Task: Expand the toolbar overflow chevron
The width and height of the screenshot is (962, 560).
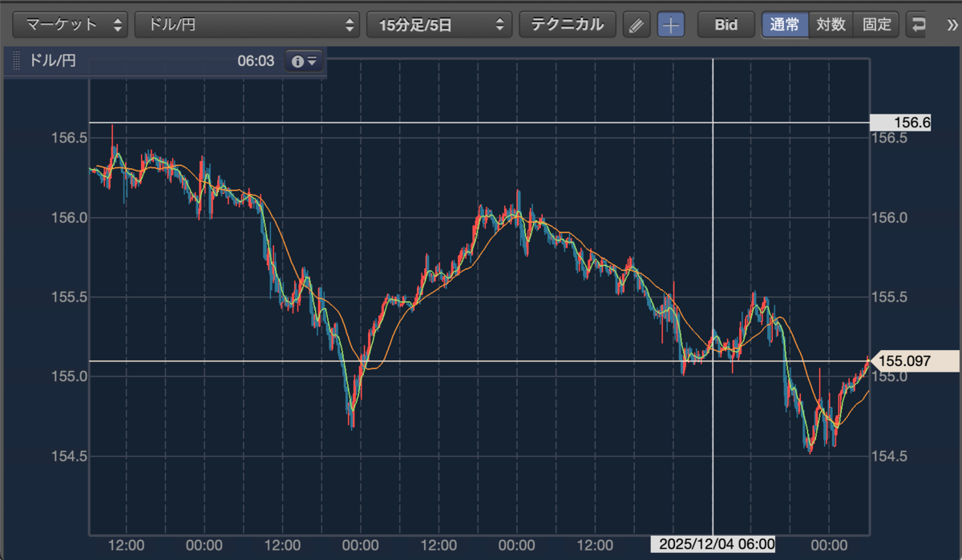Action: [x=951, y=25]
